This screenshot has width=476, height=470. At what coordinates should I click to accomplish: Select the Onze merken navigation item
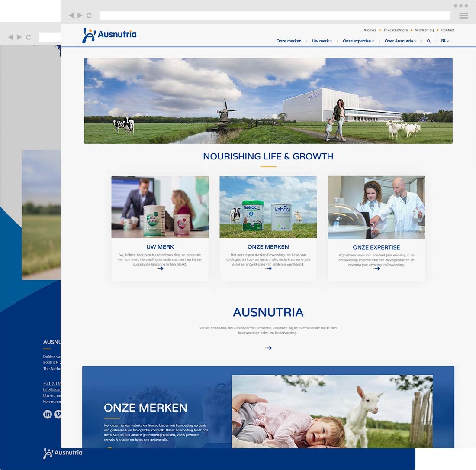pos(289,41)
